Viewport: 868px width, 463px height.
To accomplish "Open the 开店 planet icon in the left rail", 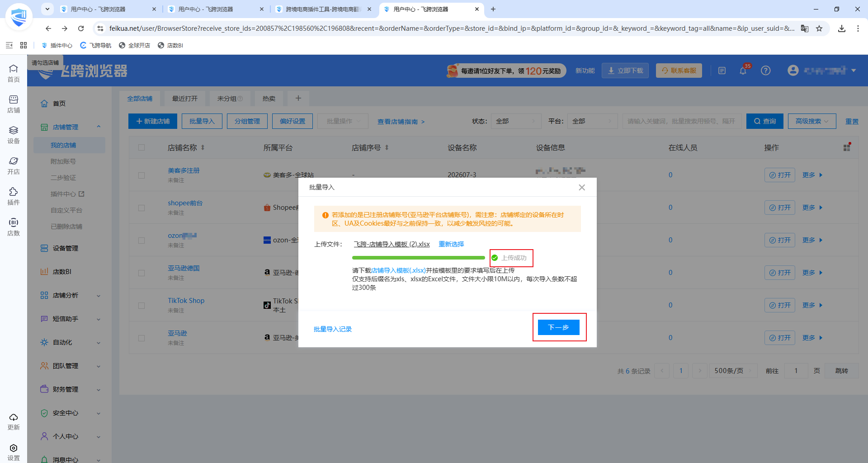I will click(x=14, y=165).
